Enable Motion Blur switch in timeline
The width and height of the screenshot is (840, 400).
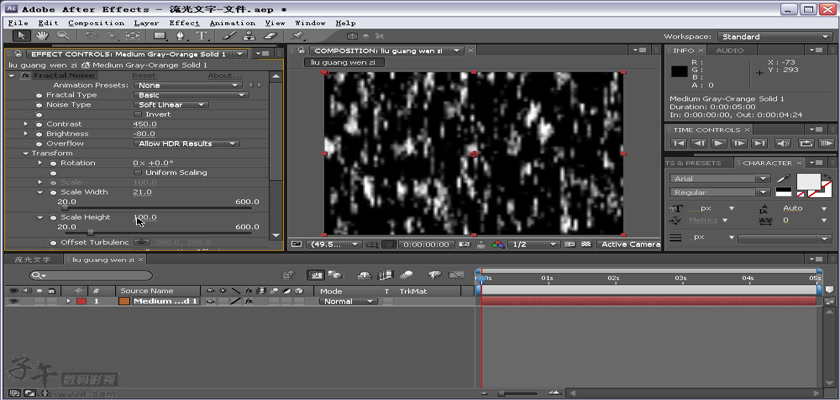pos(407,275)
